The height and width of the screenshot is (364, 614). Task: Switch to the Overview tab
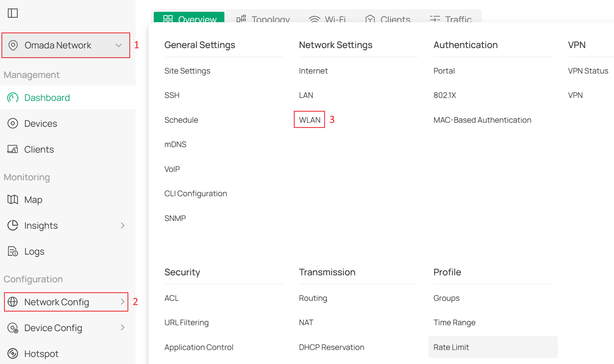(x=189, y=17)
